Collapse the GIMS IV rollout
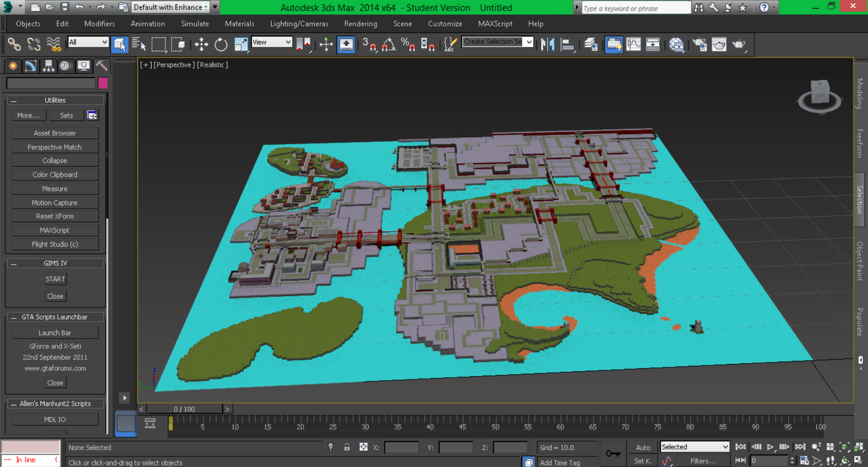The image size is (868, 467). coord(55,263)
